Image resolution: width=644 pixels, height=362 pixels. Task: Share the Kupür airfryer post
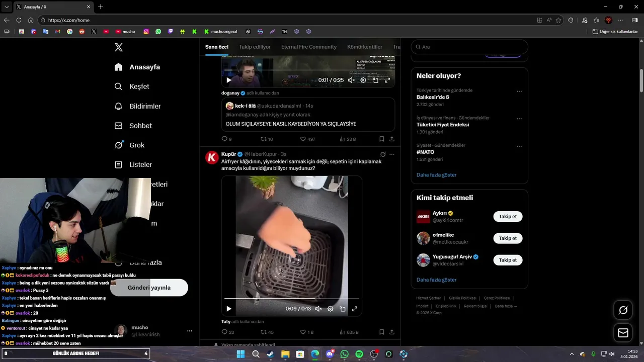tap(392, 332)
